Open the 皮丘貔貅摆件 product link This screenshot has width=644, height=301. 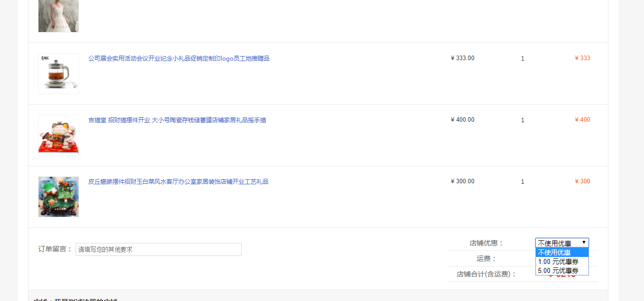[x=178, y=182]
